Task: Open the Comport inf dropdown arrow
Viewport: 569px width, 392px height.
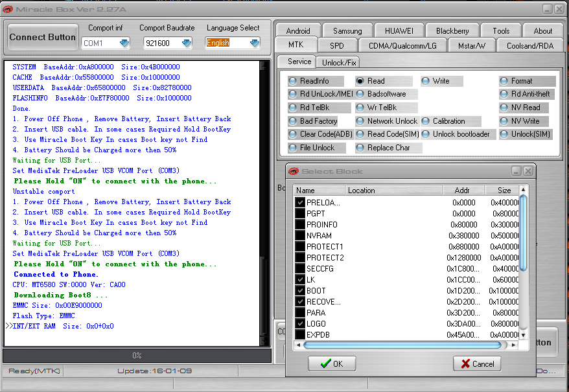Action: tap(124, 43)
